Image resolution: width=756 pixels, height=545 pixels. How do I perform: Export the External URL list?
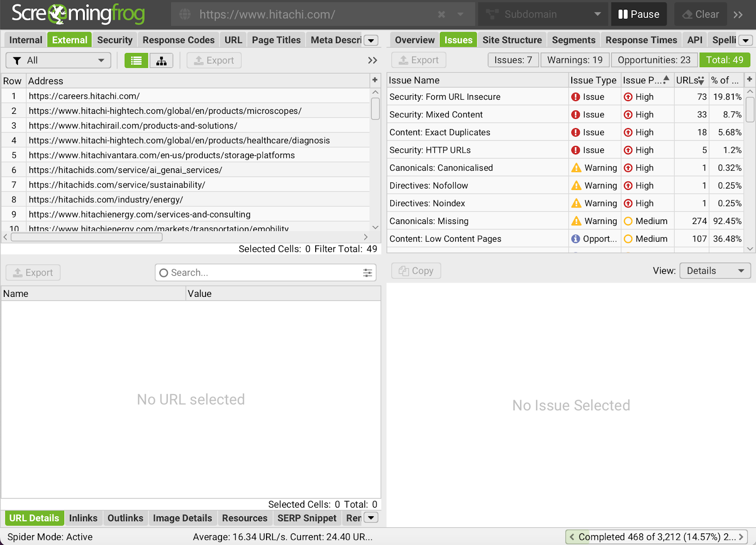[214, 61]
